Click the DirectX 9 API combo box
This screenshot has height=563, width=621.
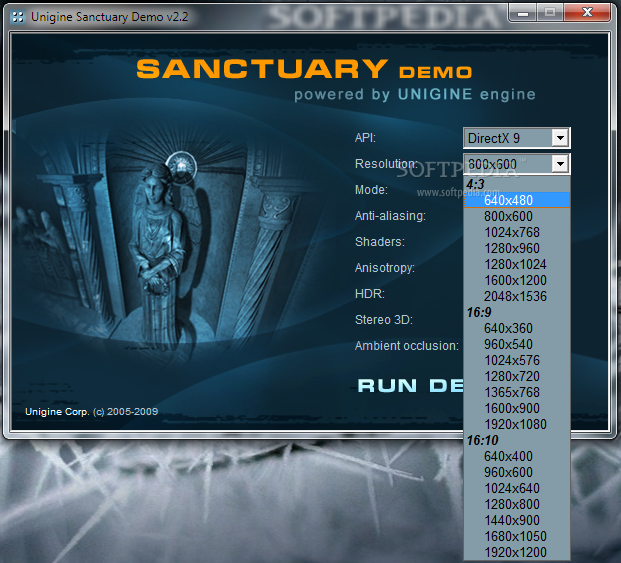(x=516, y=138)
